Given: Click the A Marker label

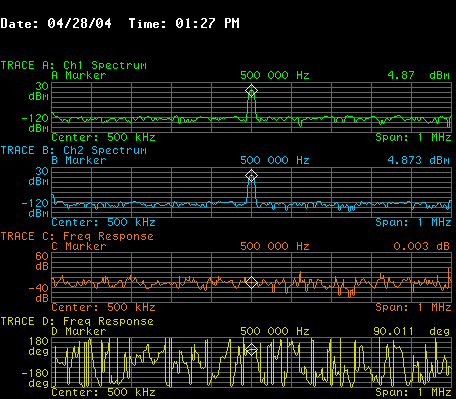Looking at the screenshot, I should click(79, 75).
